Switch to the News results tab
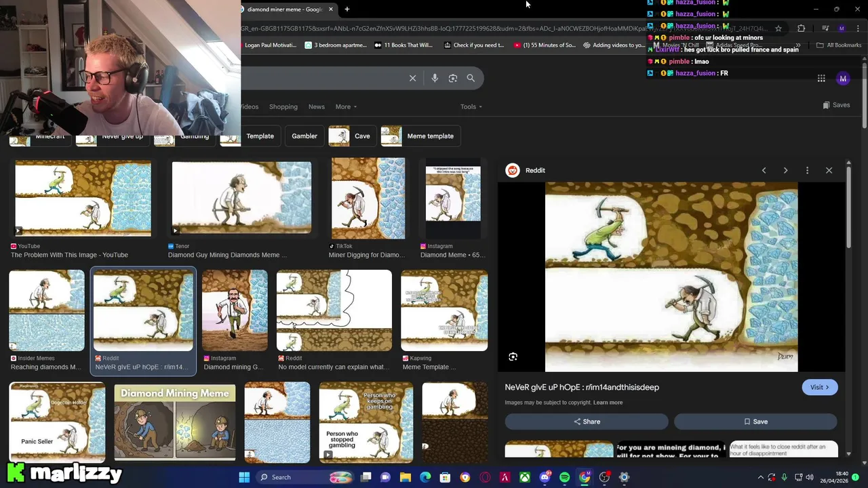The image size is (868, 488). 317,106
